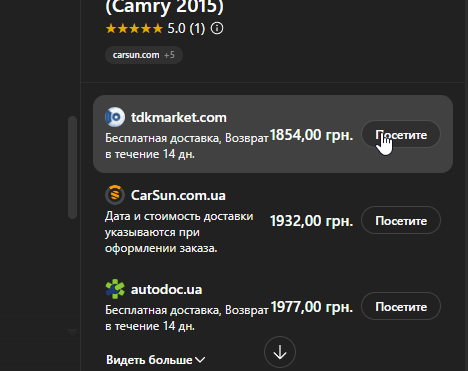Click the CarSun delivery note beginning 'Дата и стоимость доставки'
468x371 pixels.
point(179,232)
